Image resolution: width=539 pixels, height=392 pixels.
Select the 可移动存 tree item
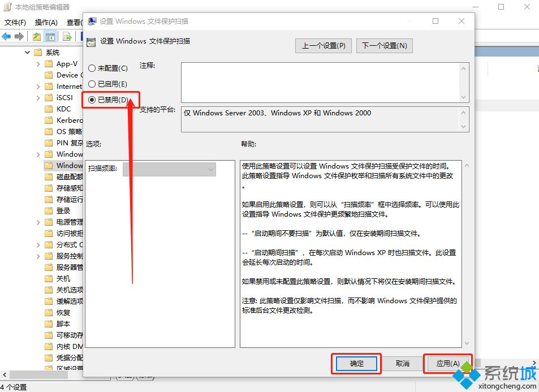70,335
